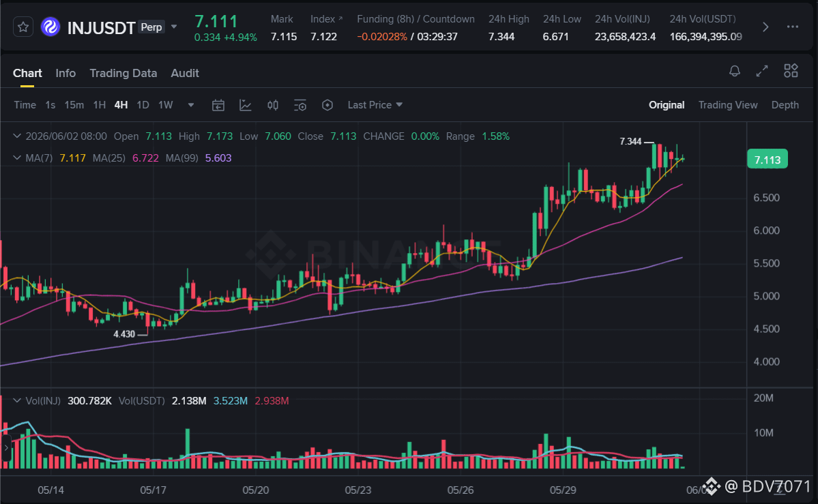The height and width of the screenshot is (504, 818).
Task: Select the 1D interval
Action: tap(143, 105)
